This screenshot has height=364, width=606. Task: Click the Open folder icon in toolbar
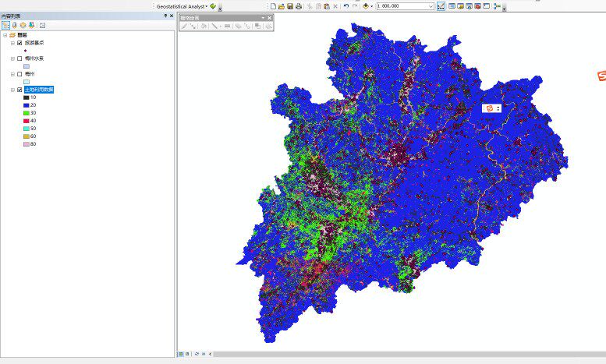pos(282,6)
